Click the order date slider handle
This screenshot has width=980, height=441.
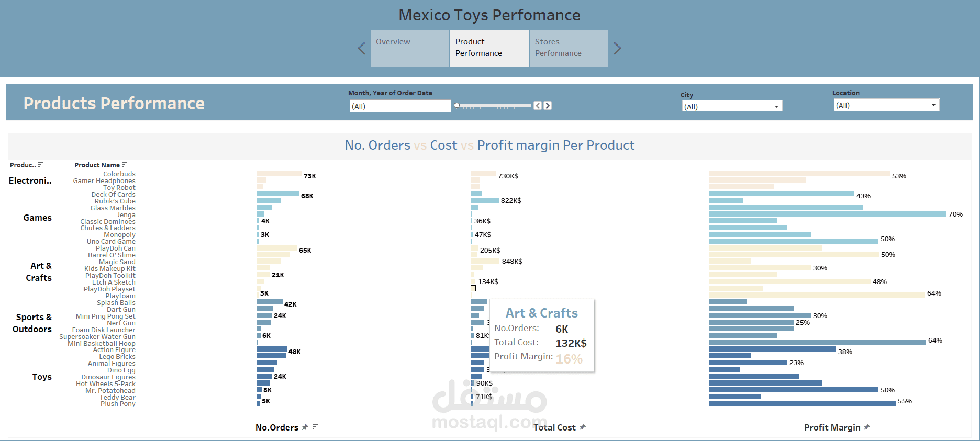point(457,105)
